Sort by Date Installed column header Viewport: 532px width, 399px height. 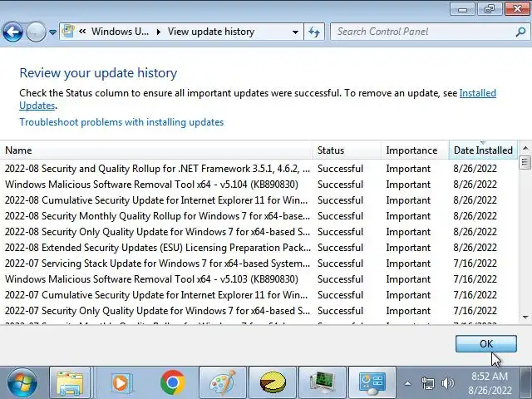(x=483, y=150)
